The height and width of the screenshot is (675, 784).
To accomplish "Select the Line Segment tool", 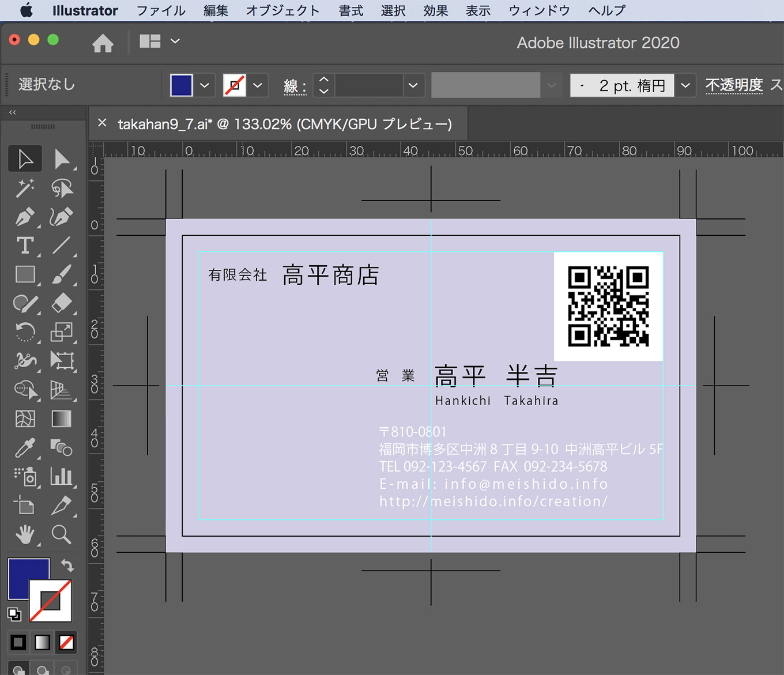I will point(62,246).
